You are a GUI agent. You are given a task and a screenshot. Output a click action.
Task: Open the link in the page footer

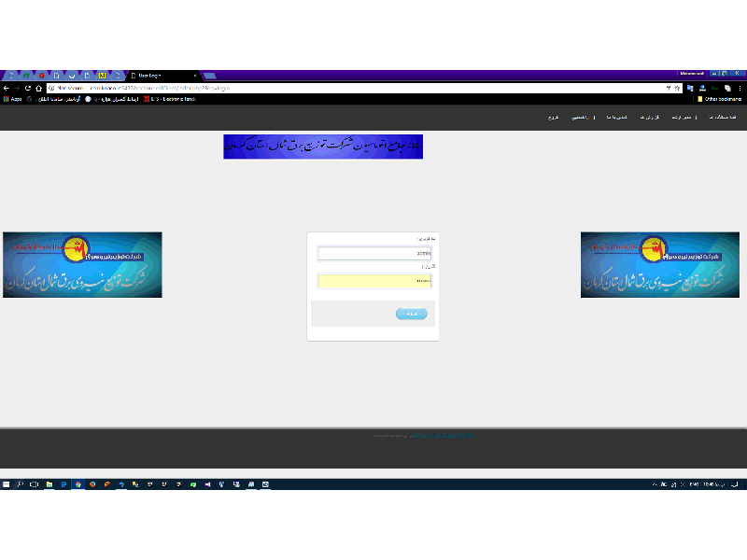[x=444, y=436]
